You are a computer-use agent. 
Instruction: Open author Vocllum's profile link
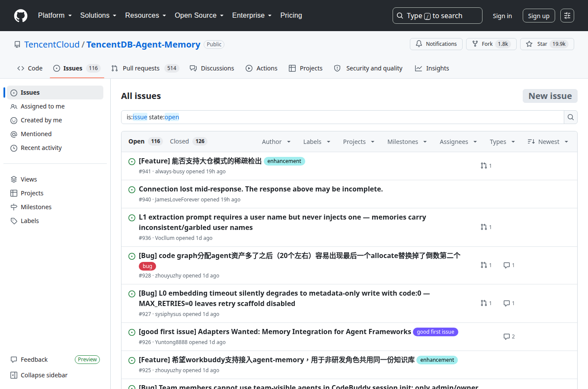click(165, 238)
